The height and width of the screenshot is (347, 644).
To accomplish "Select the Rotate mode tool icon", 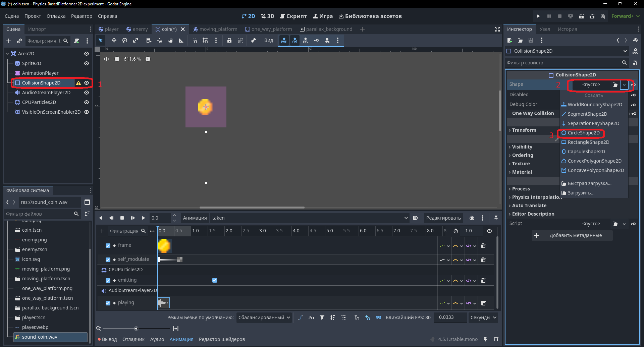I will click(x=125, y=40).
